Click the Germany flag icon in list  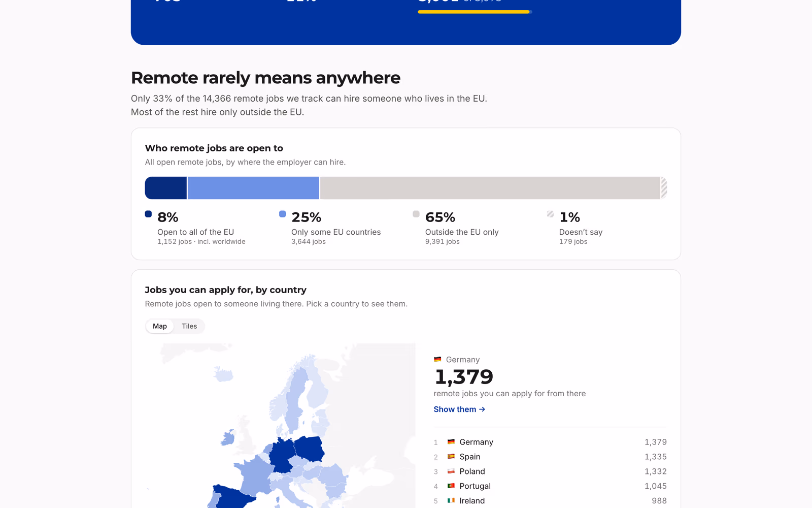451,442
